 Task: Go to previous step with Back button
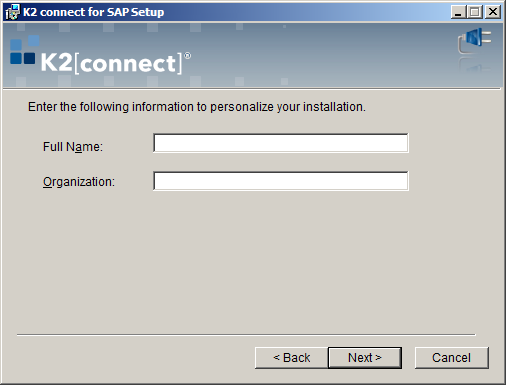coord(291,358)
